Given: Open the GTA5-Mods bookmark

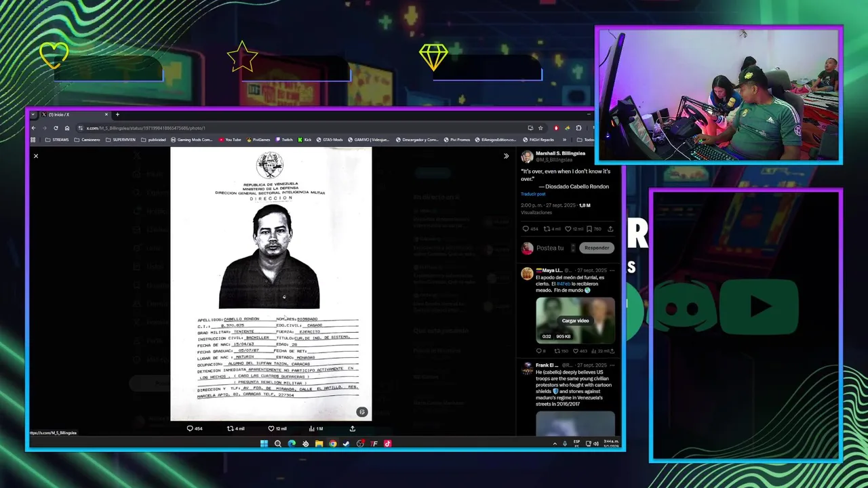Looking at the screenshot, I should (330, 140).
